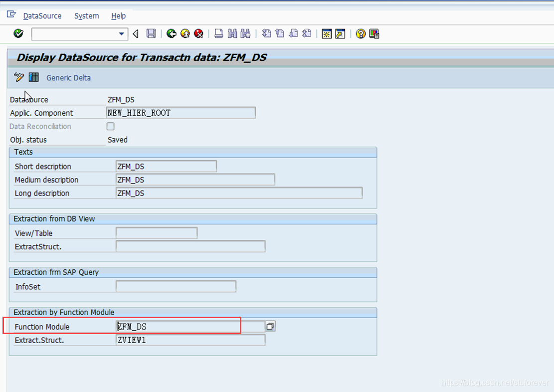The image size is (554, 392).
Task: Click the Print icon
Action: [x=219, y=33]
